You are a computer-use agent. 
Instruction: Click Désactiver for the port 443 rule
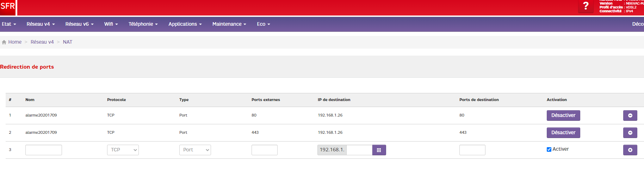point(563,133)
